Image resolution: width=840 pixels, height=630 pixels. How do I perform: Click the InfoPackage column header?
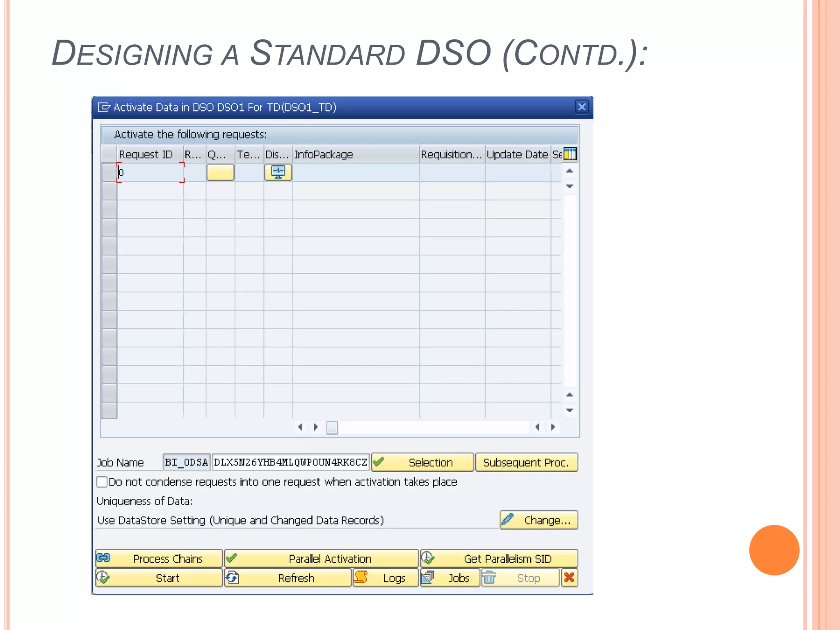pos(356,154)
